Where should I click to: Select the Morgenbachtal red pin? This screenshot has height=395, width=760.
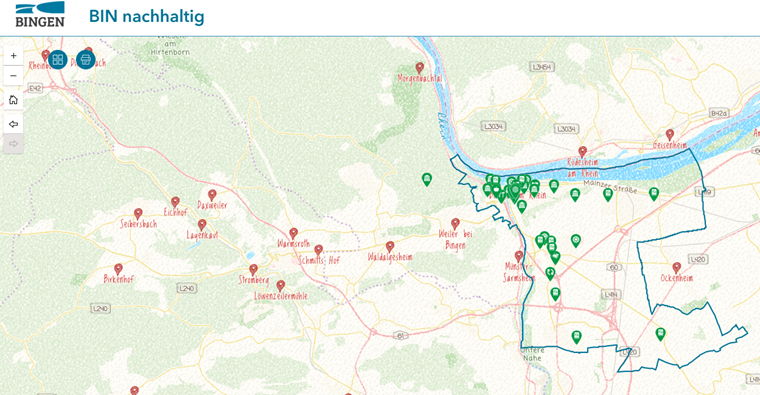[x=420, y=68]
